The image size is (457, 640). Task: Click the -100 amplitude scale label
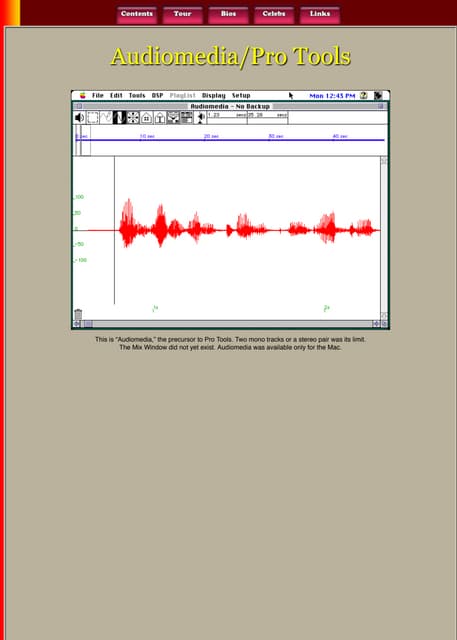(x=80, y=260)
